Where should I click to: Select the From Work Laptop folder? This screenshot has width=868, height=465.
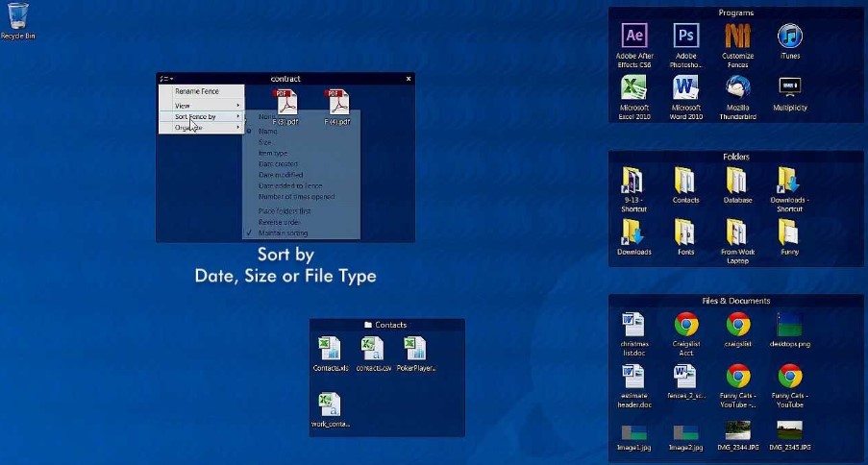point(738,232)
